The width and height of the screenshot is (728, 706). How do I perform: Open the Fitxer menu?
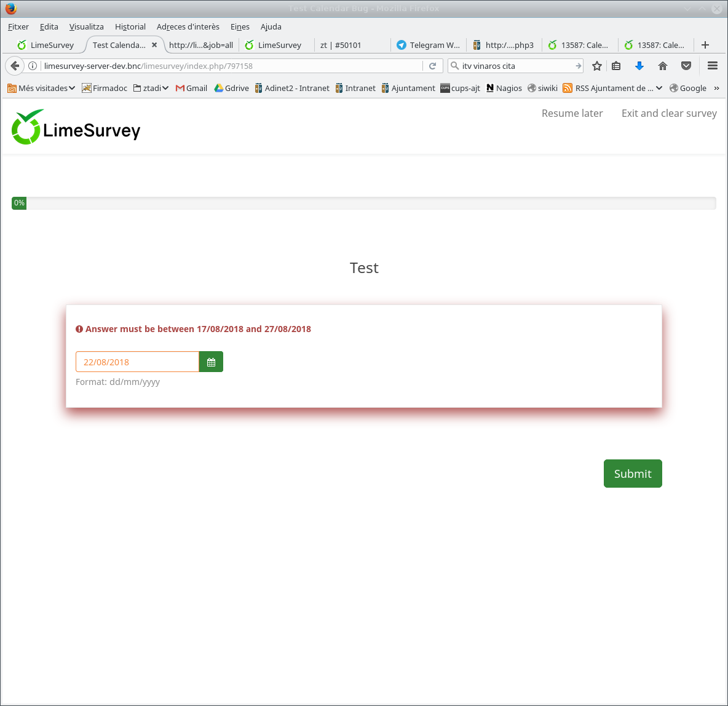18,27
